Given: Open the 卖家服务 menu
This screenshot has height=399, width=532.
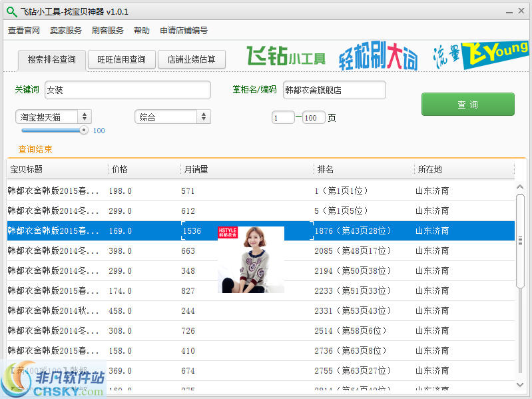Looking at the screenshot, I should [x=66, y=31].
